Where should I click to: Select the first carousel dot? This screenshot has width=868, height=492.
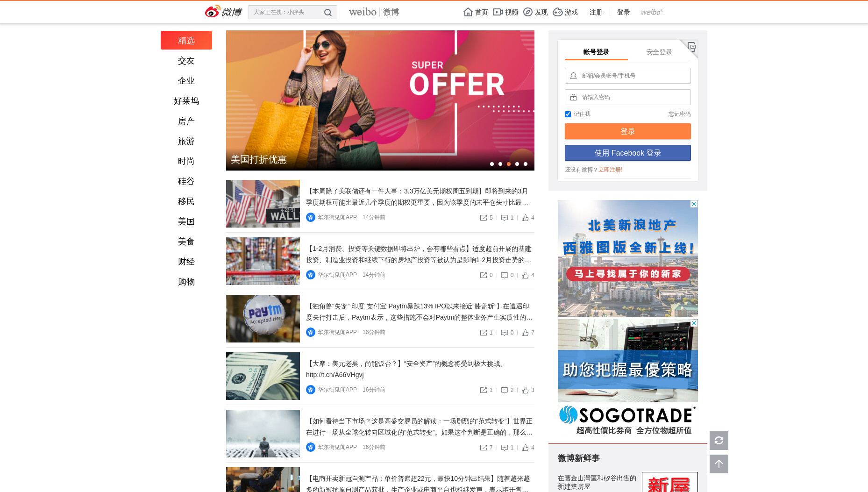pyautogui.click(x=492, y=164)
